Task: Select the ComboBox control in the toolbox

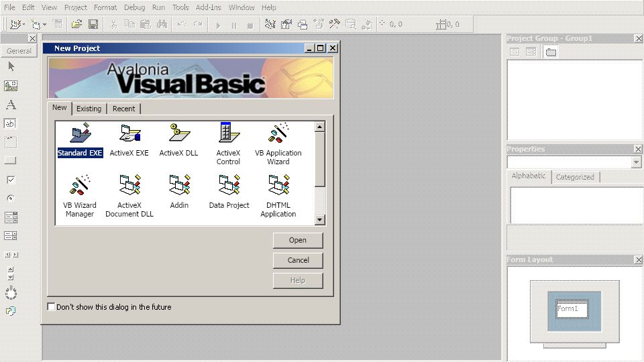Action: [x=11, y=217]
